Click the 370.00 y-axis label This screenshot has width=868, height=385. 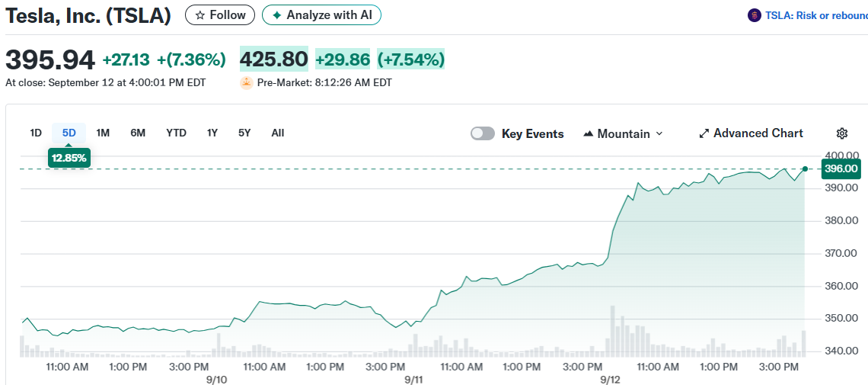click(x=841, y=253)
